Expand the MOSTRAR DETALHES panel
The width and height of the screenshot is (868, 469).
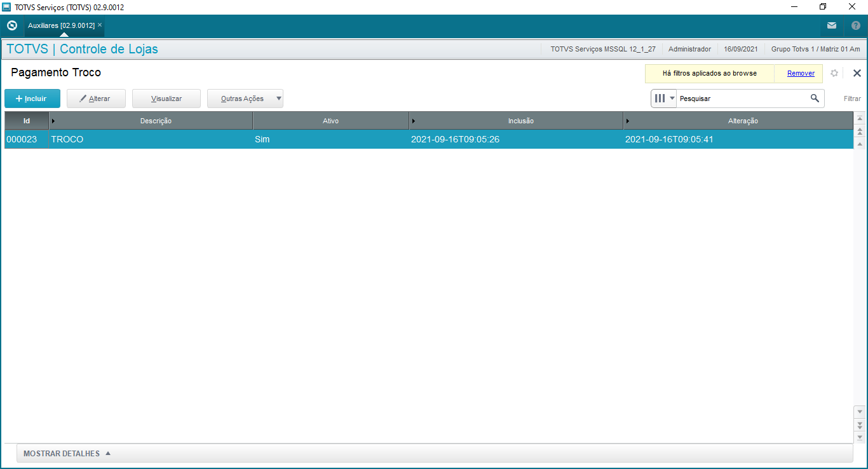point(435,454)
